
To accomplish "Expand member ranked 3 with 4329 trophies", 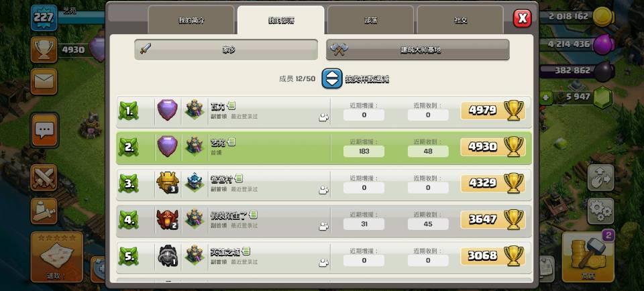I will click(x=324, y=184).
